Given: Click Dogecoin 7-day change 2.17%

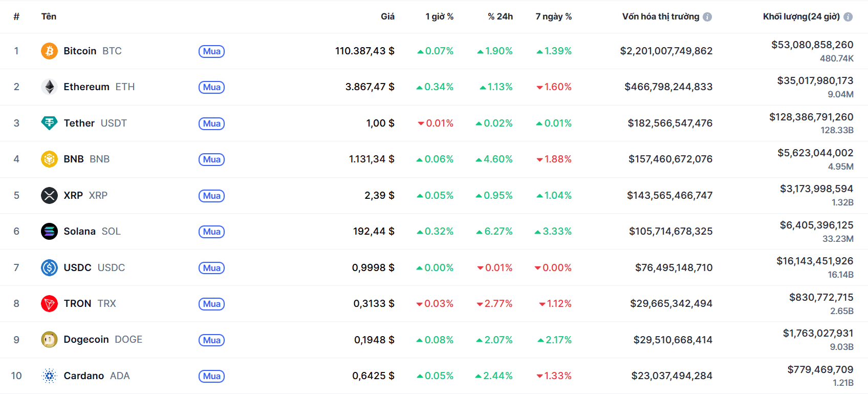Looking at the screenshot, I should (555, 340).
